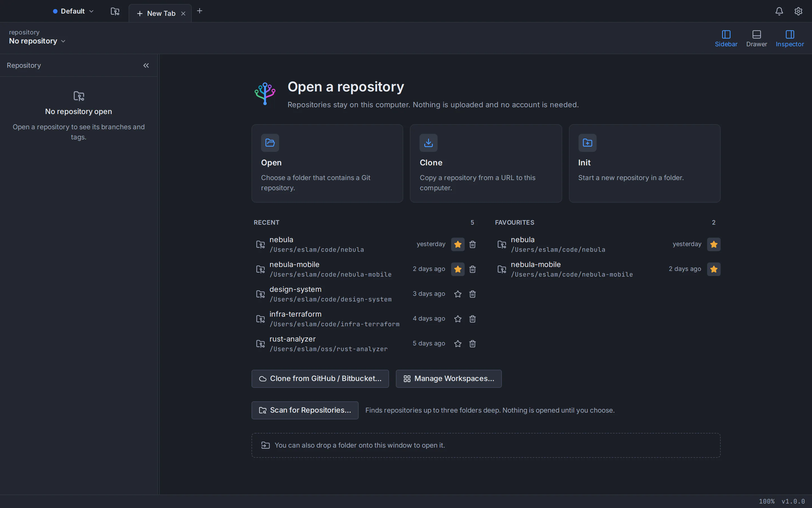Favourite design-system with its star

[x=458, y=294]
